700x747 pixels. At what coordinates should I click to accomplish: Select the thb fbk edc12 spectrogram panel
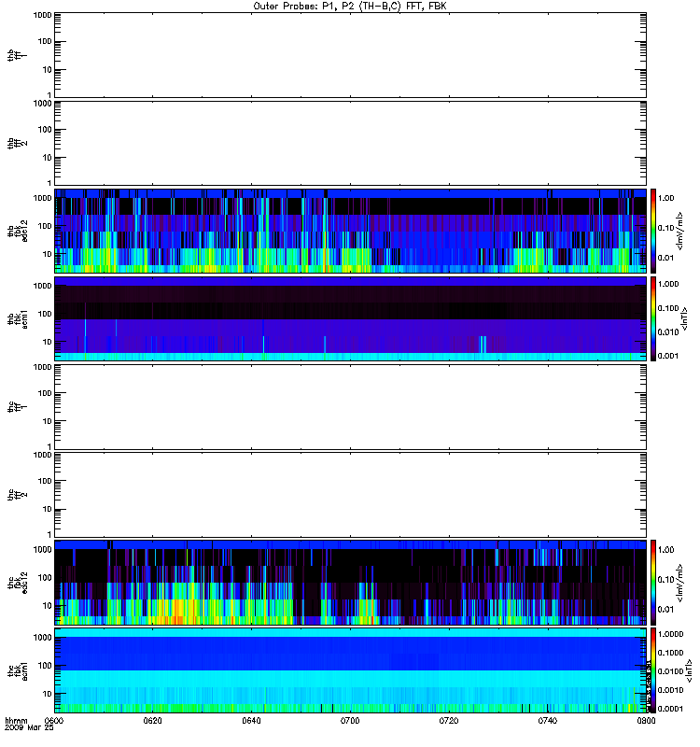click(x=351, y=231)
